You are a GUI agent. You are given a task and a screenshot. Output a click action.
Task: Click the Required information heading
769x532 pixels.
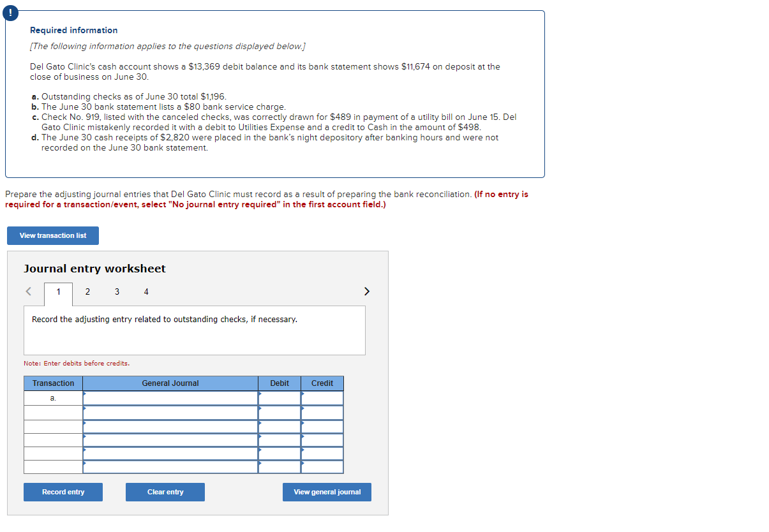(x=74, y=30)
